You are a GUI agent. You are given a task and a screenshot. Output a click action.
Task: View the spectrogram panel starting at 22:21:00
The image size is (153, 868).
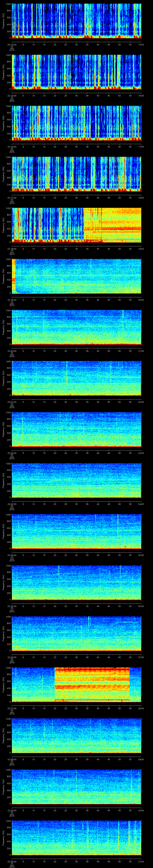77,378
